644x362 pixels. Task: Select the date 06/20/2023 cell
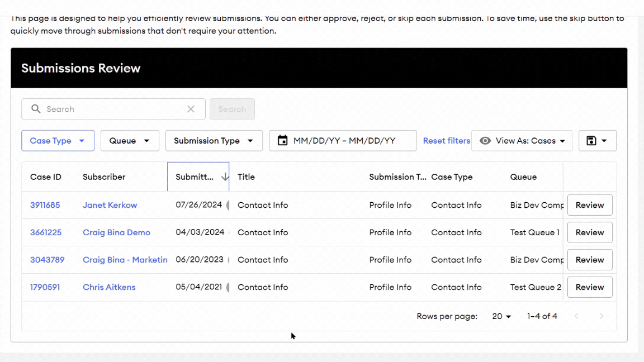click(200, 260)
